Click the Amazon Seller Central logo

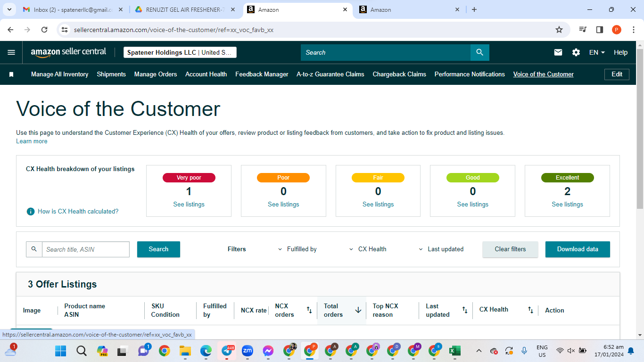(68, 52)
